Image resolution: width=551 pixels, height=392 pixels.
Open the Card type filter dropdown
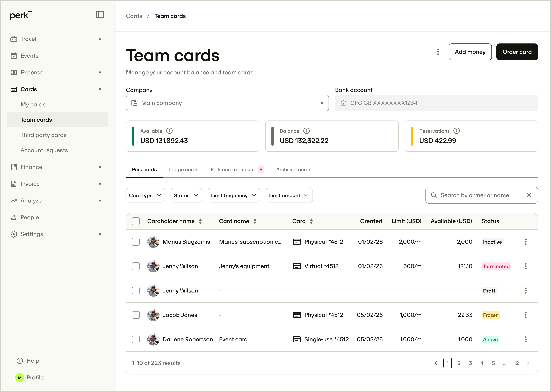coord(145,195)
